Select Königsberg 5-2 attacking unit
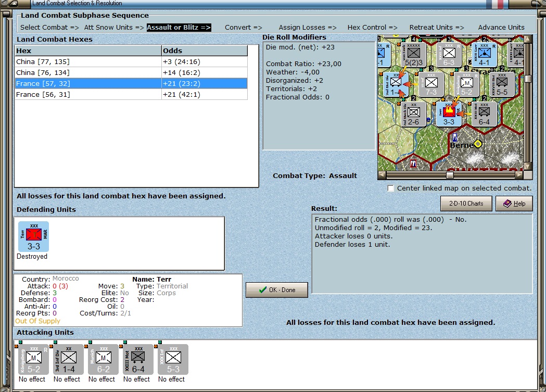The width and height of the screenshot is (546, 392). click(x=33, y=360)
